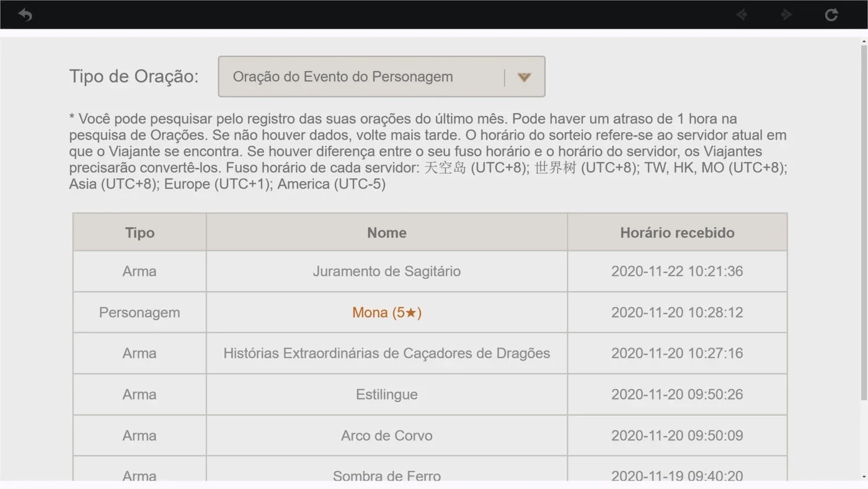Screen dimensions: 868x489
Task: Click the timestamp 2020-11-20 10:27:16
Action: 677,353
